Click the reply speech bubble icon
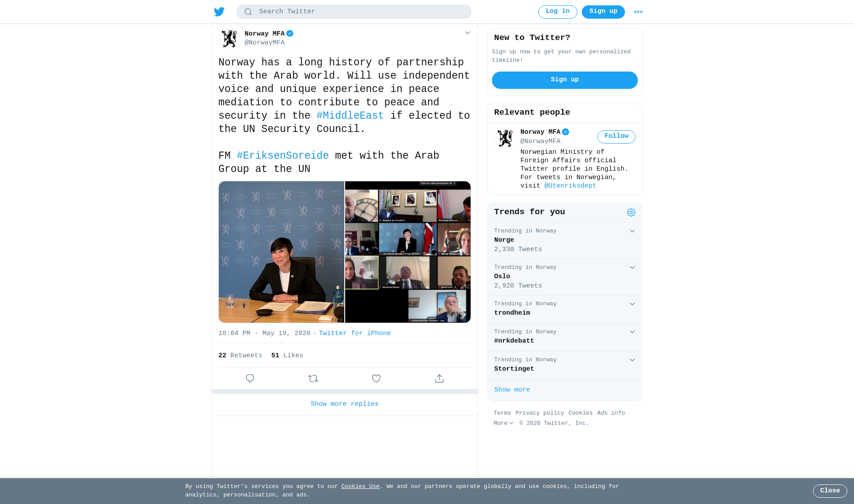 coord(250,379)
